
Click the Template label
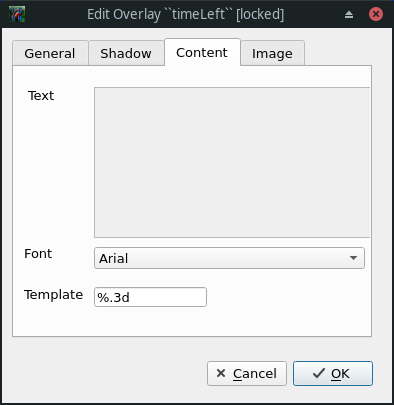point(53,295)
